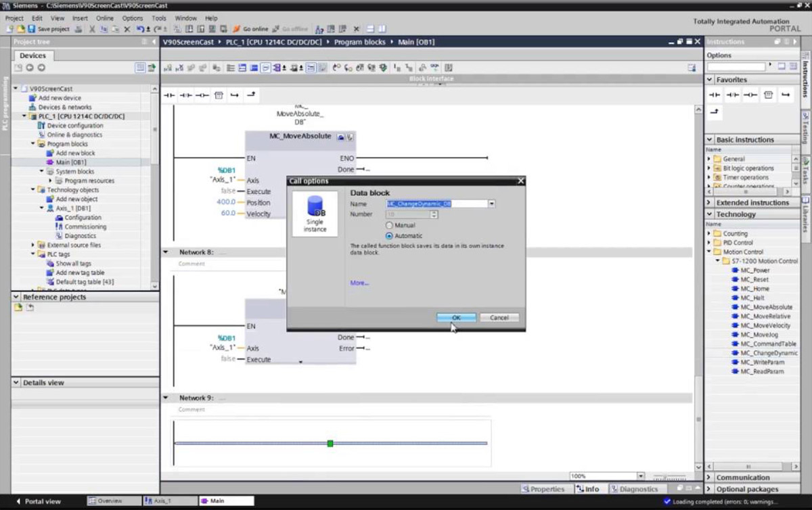Click empty box icon in Favorites panel
This screenshot has height=510, width=812.
[x=768, y=95]
